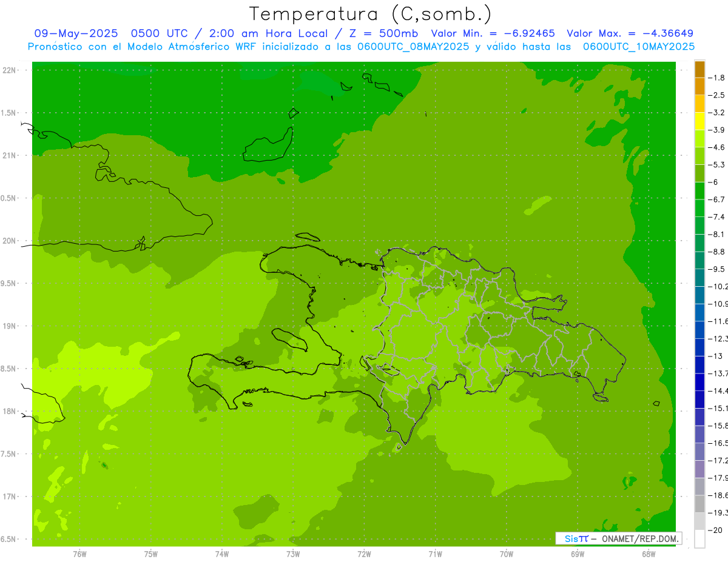Click the '-15.8' color scale value

tap(718, 426)
